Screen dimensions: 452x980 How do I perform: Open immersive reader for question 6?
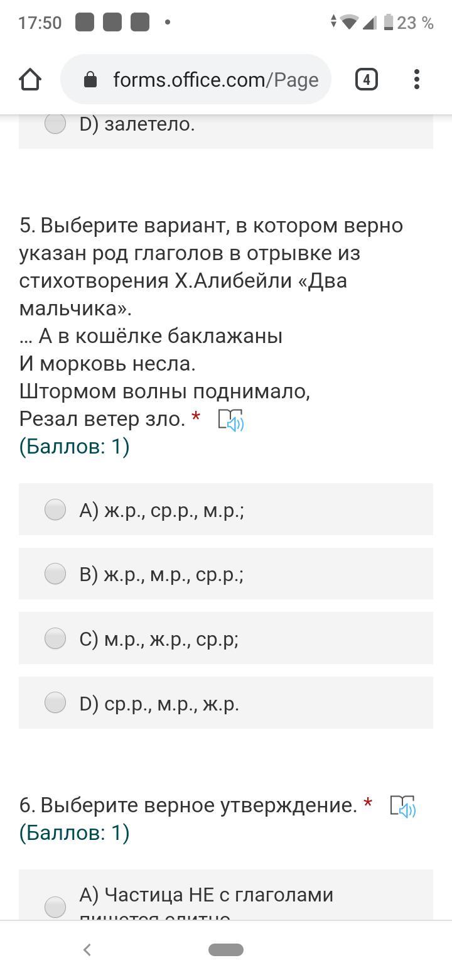pos(402,806)
